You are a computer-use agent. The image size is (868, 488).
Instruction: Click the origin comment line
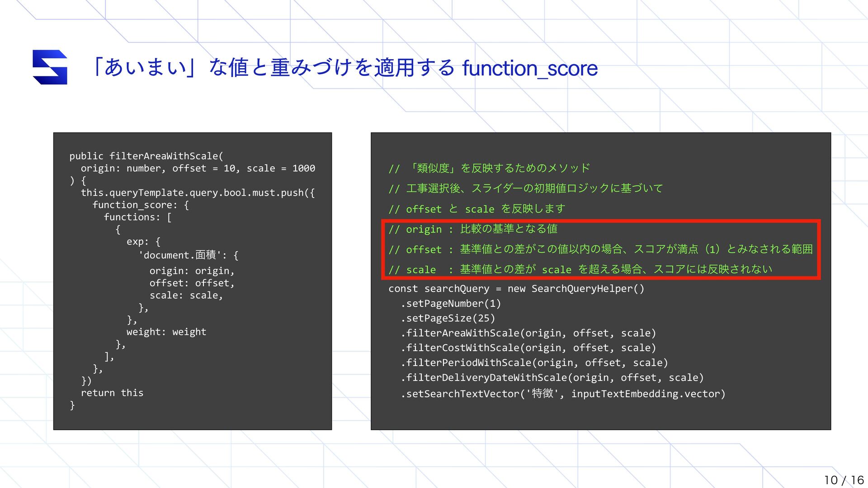click(x=472, y=229)
